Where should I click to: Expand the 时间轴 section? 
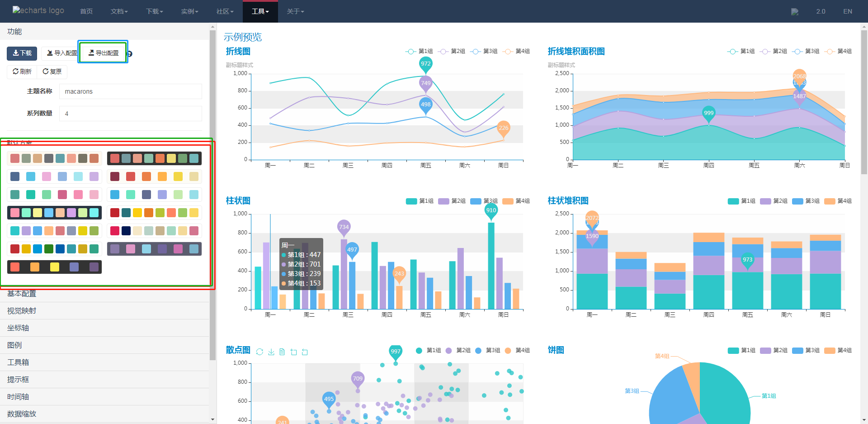click(104, 397)
